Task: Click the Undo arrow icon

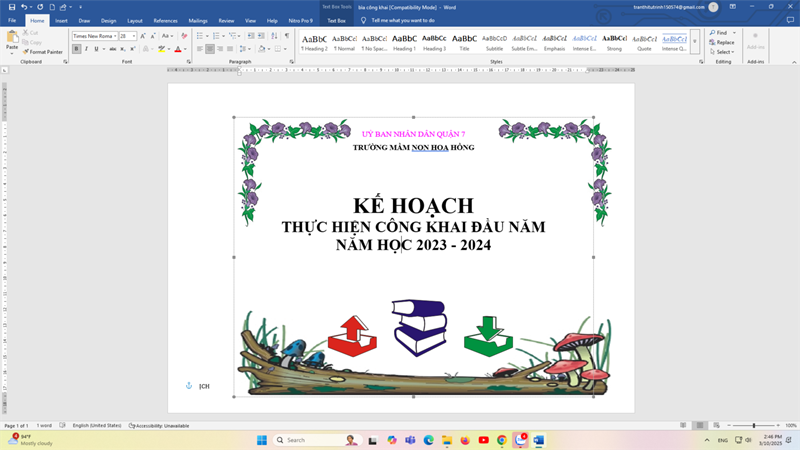Action: click(x=24, y=7)
